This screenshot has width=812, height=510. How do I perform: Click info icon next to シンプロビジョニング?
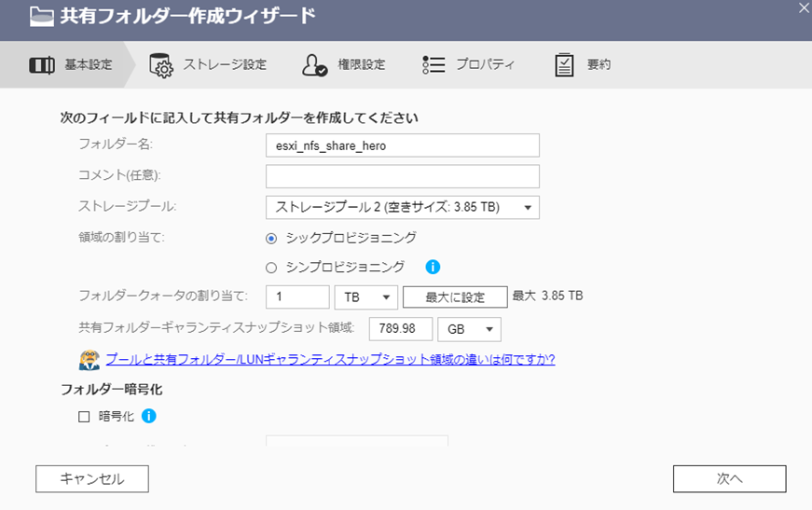click(x=433, y=268)
